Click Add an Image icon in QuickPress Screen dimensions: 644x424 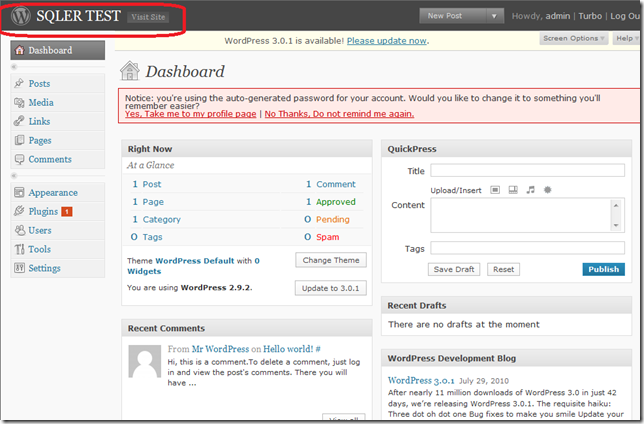coord(495,190)
